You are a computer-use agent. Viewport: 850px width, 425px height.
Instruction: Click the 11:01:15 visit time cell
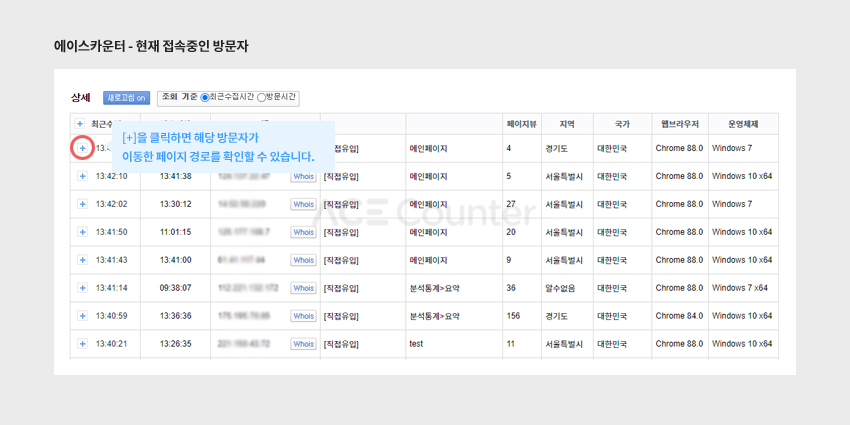point(175,232)
